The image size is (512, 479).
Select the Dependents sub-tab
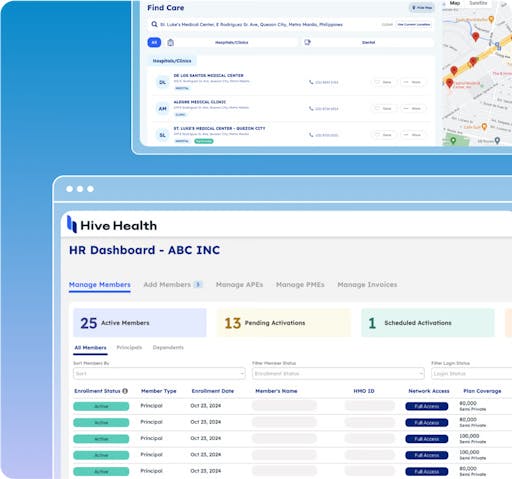click(168, 348)
